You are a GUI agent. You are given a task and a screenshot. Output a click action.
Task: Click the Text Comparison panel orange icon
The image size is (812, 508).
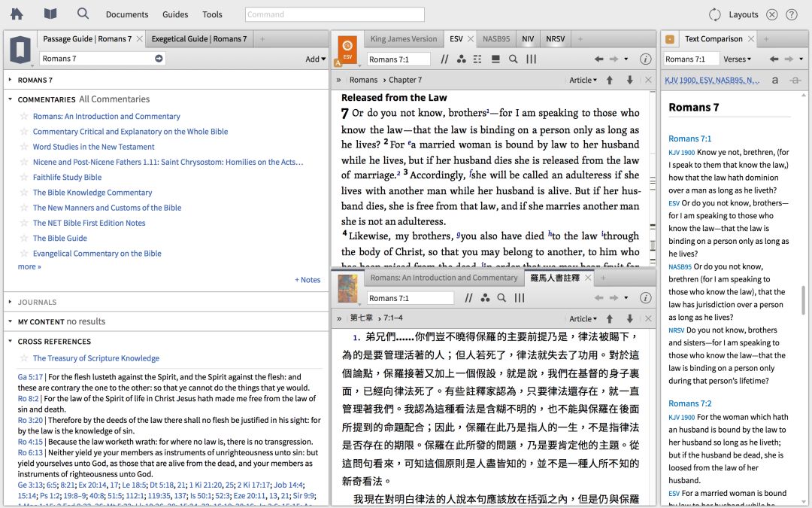670,39
